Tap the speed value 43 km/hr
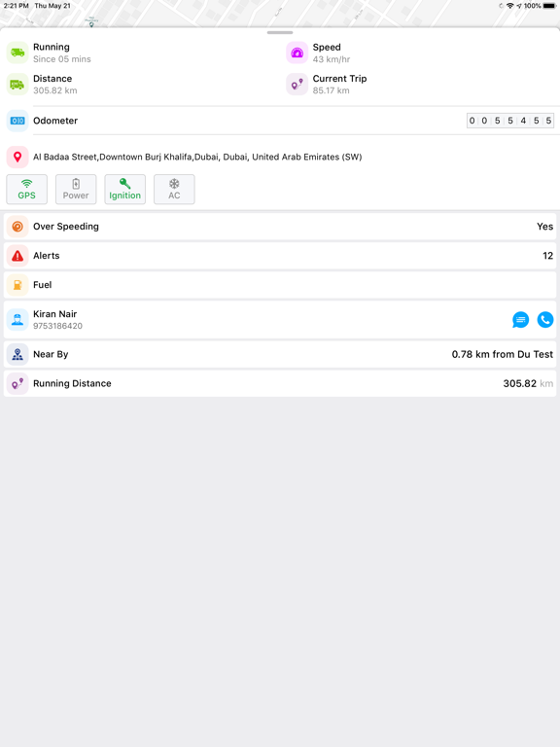560x747 pixels. click(332, 59)
